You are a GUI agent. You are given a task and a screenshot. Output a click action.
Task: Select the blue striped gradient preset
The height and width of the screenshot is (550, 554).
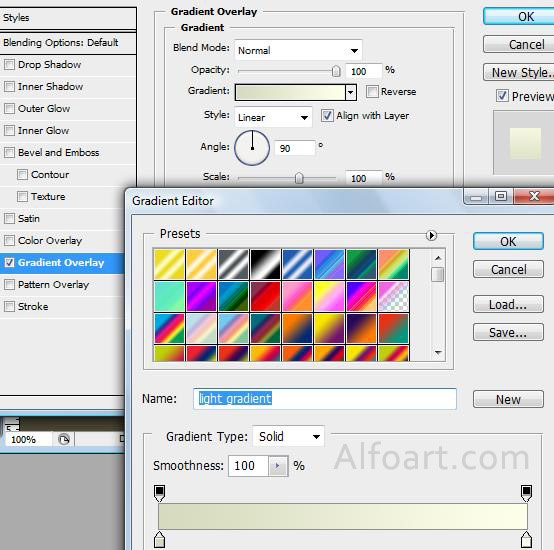click(x=297, y=265)
